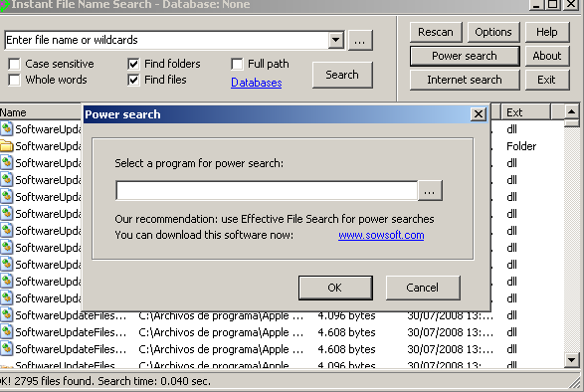Open the Databases link
584x392 pixels.
[257, 83]
